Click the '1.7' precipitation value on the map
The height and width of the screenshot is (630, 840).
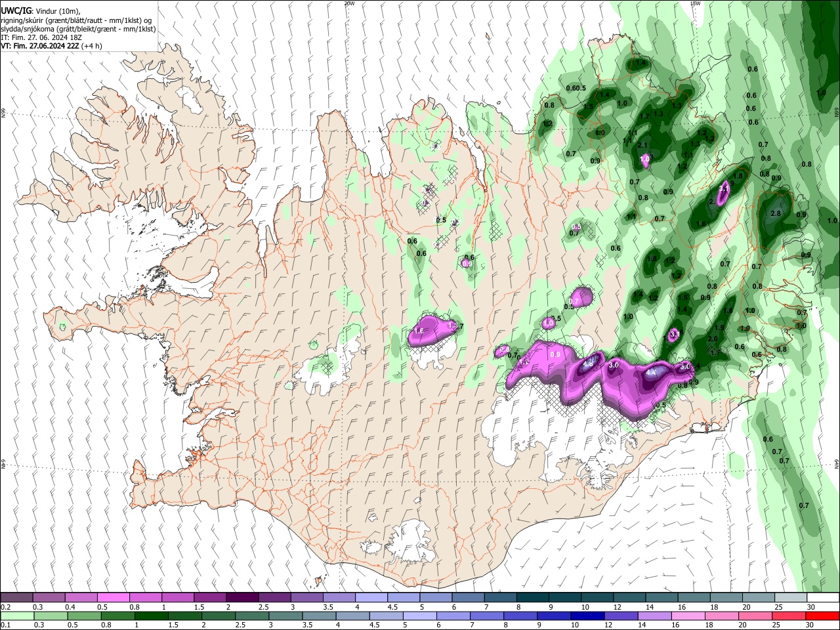645,116
